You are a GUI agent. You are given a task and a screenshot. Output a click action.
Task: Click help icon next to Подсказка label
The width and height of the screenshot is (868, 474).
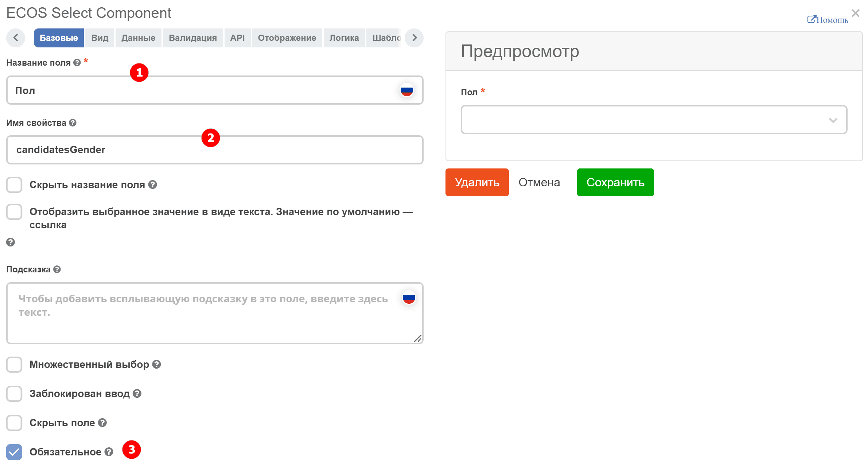coord(57,269)
